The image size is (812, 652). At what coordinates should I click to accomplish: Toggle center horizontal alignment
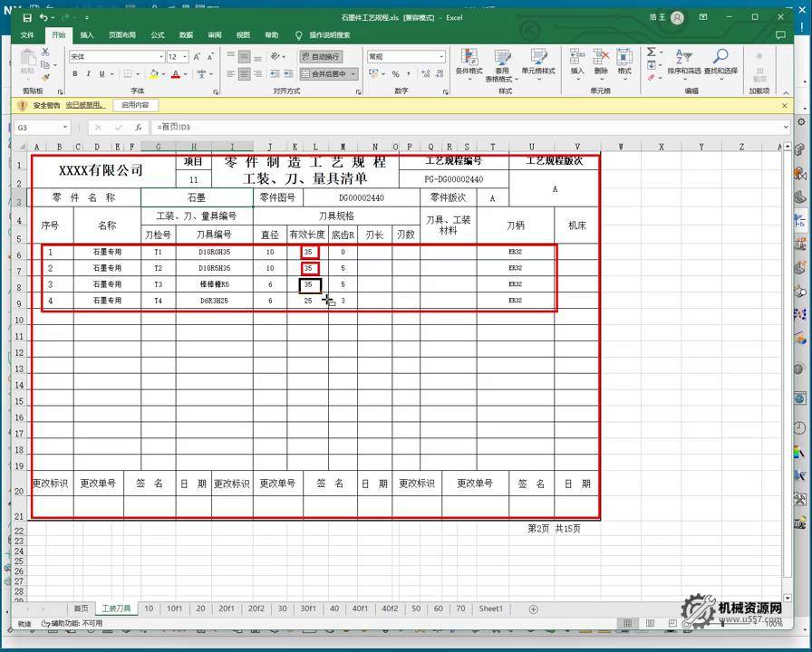click(x=244, y=74)
